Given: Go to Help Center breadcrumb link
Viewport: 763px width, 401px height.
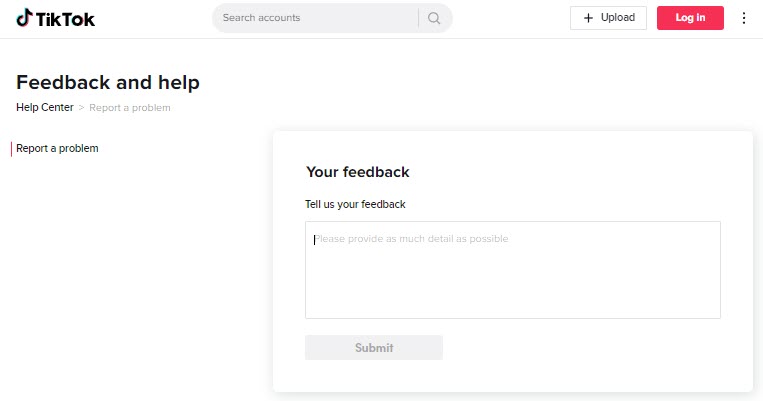Looking at the screenshot, I should click(45, 107).
